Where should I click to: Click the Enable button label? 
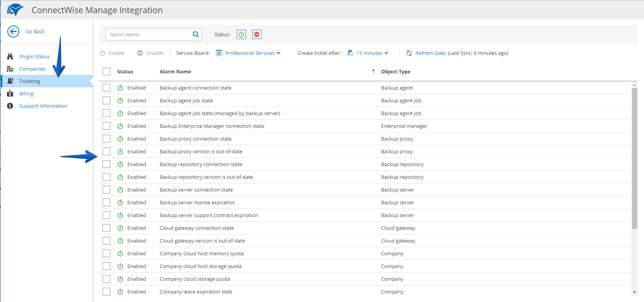coord(116,53)
